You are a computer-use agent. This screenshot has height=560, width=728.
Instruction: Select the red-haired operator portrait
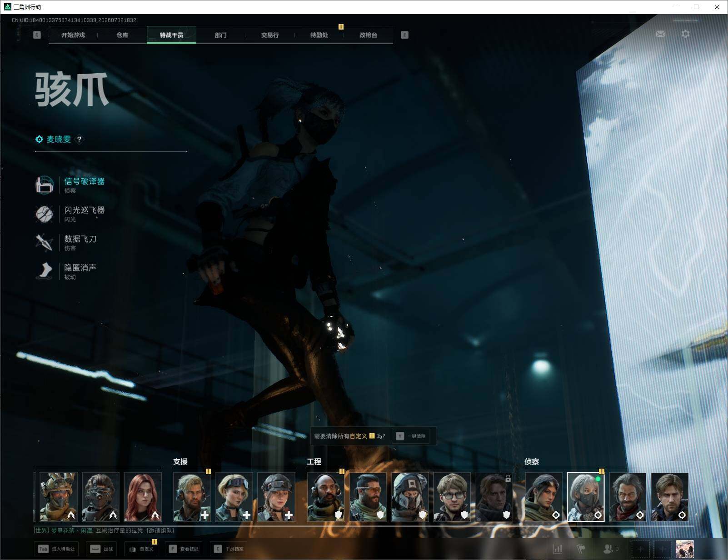pos(143,497)
